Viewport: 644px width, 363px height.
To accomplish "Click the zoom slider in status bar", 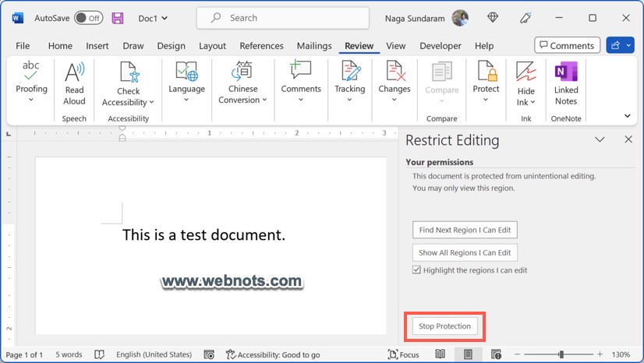I will [x=561, y=354].
